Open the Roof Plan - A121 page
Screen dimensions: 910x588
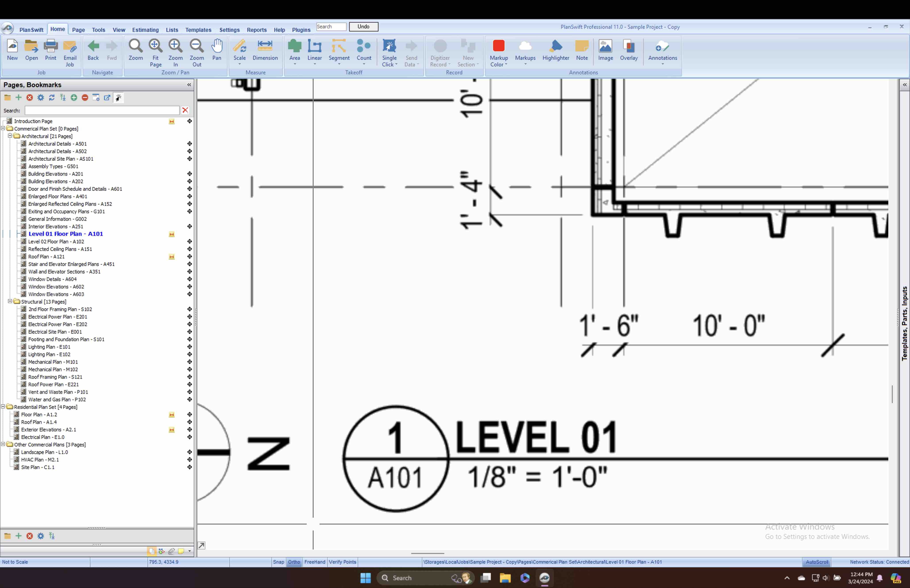(x=46, y=257)
